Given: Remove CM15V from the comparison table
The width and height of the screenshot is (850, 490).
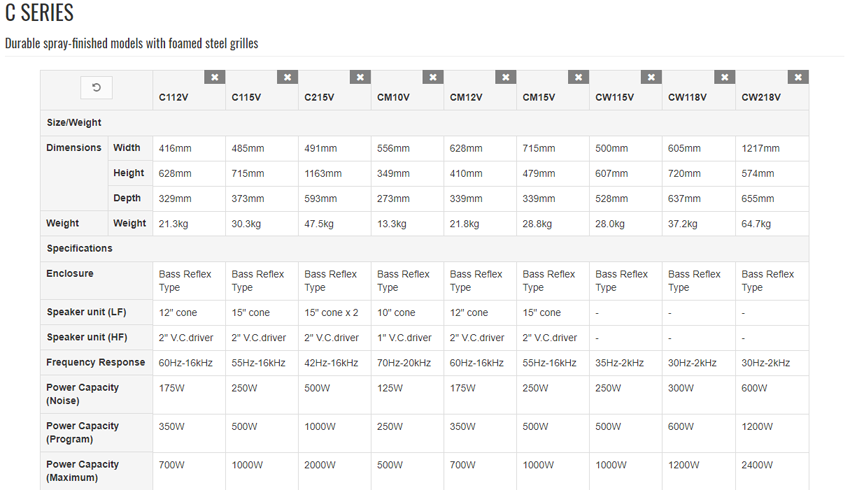Looking at the screenshot, I should click(578, 77).
